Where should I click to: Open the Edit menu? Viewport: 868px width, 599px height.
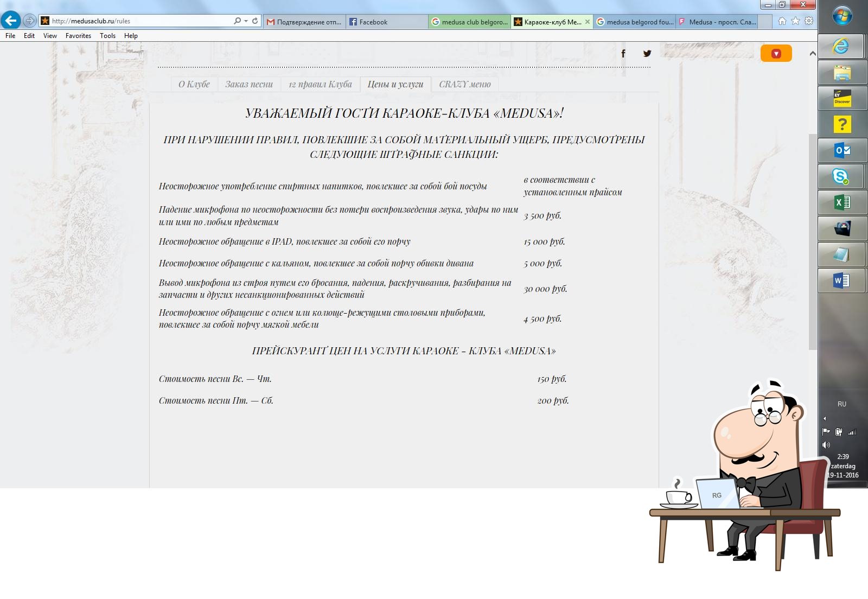(29, 36)
